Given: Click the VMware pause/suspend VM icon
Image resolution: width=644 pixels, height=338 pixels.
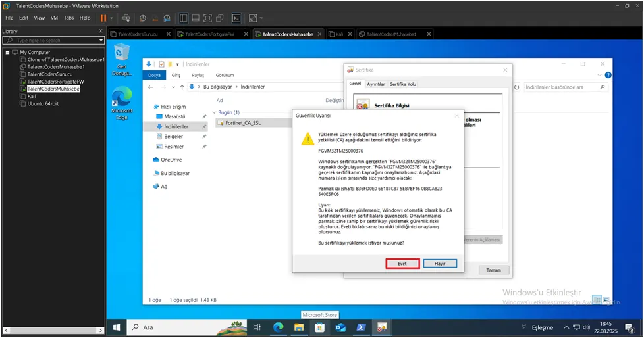Looking at the screenshot, I should pos(103,18).
